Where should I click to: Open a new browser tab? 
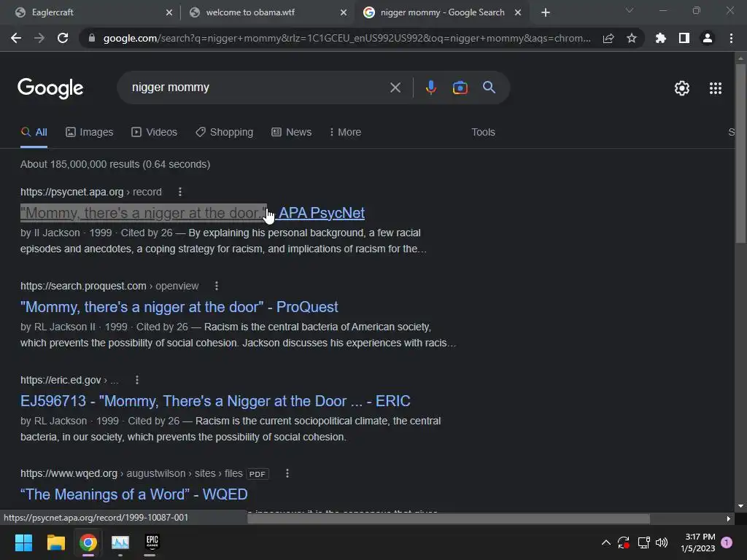pyautogui.click(x=546, y=13)
